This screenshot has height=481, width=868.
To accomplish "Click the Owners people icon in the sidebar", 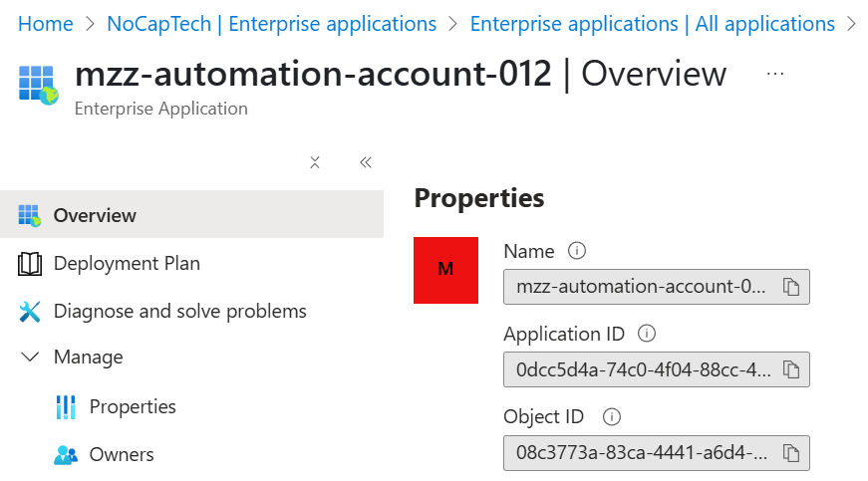I will tap(66, 454).
